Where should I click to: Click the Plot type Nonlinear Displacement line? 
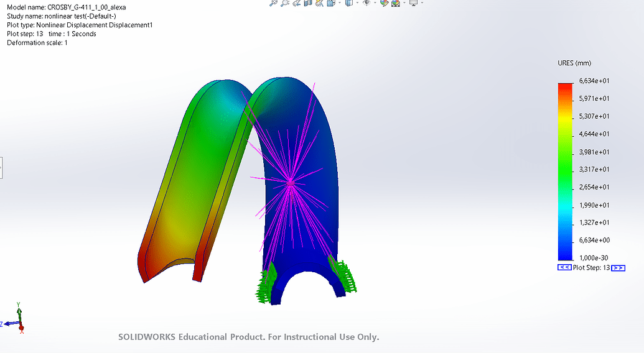coord(80,25)
